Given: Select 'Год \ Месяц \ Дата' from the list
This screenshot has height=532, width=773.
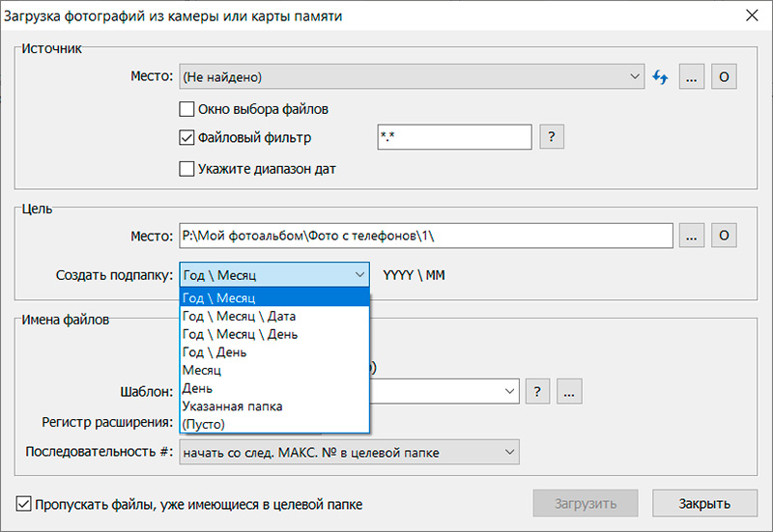Looking at the screenshot, I should tap(240, 316).
